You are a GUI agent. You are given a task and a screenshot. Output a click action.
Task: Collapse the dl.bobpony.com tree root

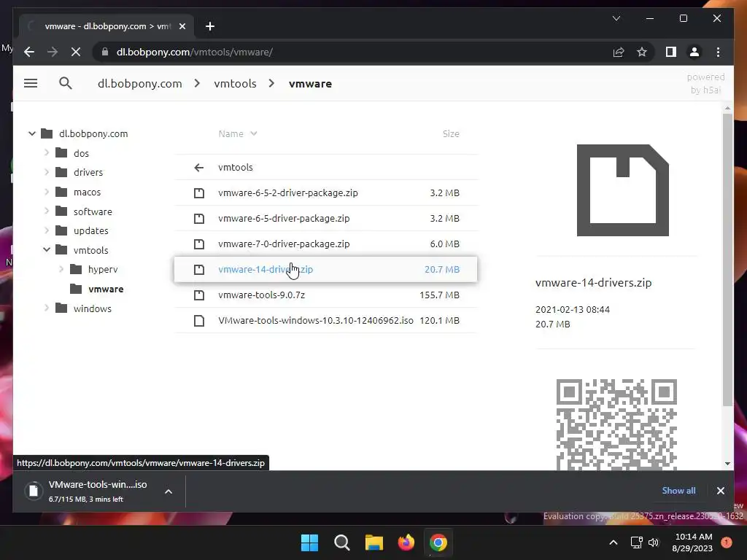pyautogui.click(x=32, y=134)
